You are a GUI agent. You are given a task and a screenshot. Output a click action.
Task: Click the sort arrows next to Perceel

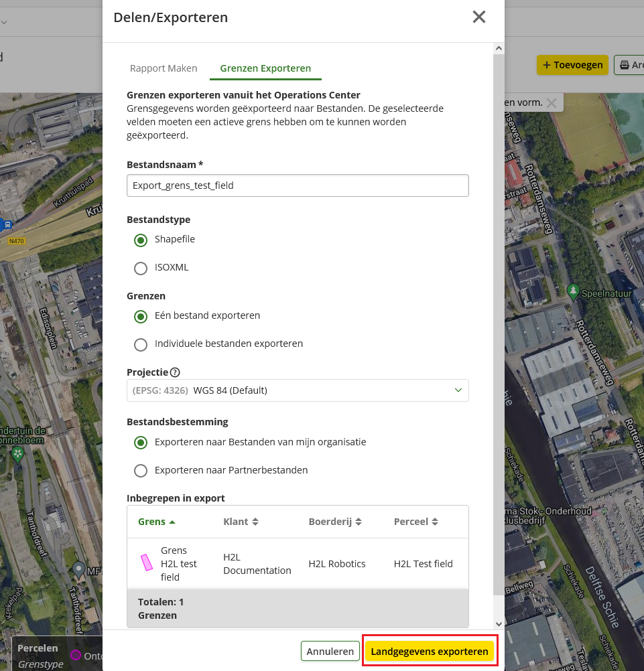[x=435, y=522]
